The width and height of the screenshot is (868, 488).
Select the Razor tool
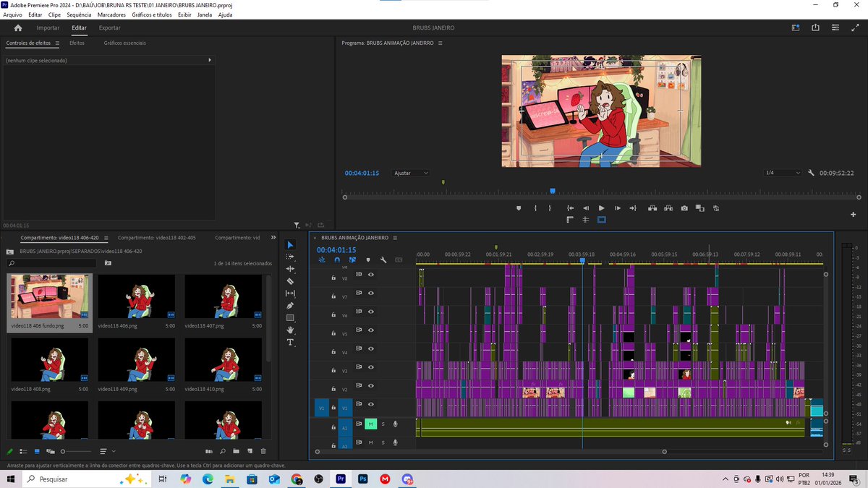pyautogui.click(x=291, y=281)
